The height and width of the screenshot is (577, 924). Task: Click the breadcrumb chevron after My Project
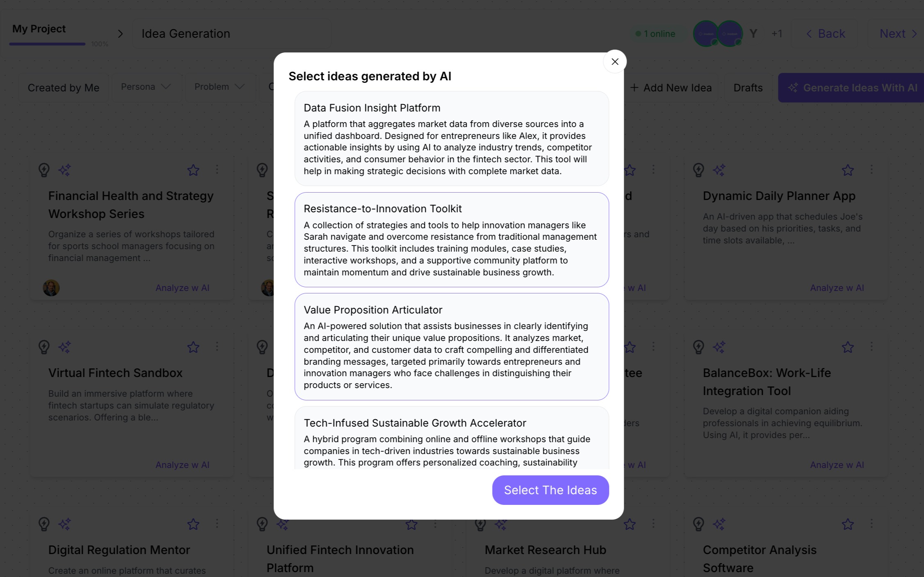pos(120,34)
